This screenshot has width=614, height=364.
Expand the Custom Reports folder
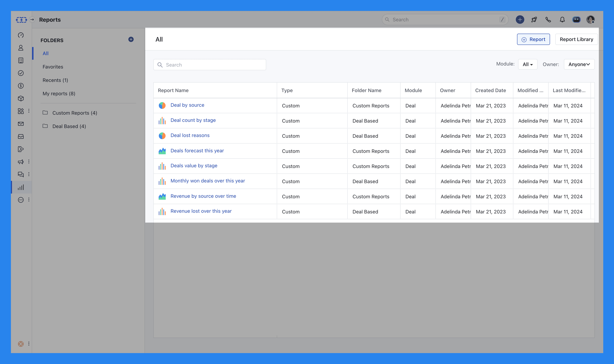(x=75, y=113)
